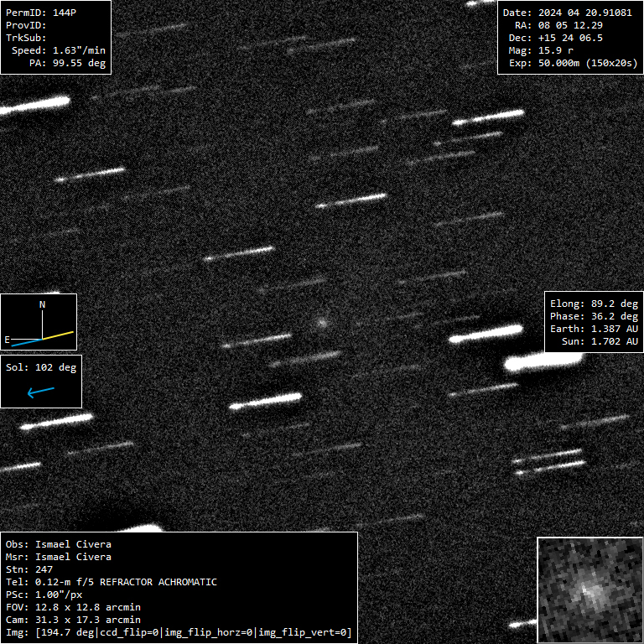
Task: Click the ProvID: label
Action: [x=26, y=25]
